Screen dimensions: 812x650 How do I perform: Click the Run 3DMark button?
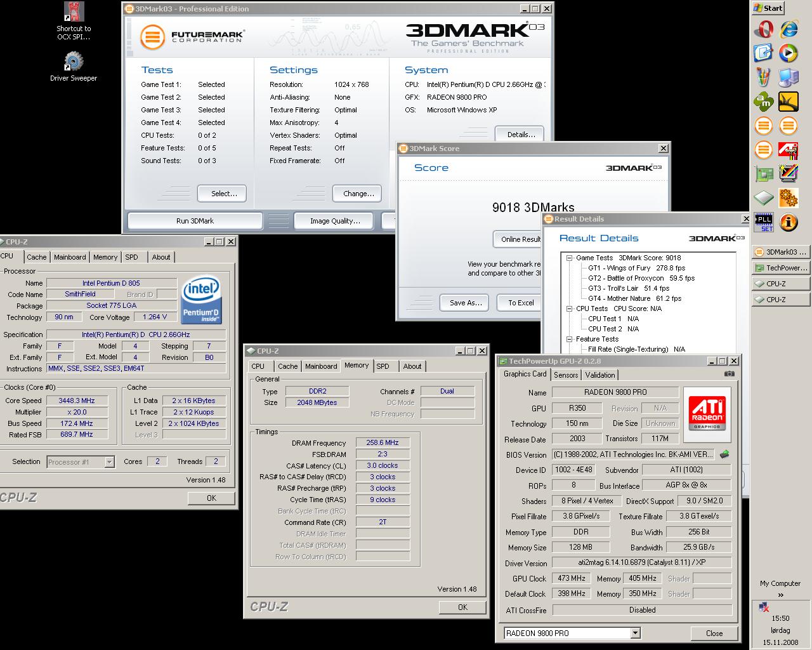coord(195,221)
